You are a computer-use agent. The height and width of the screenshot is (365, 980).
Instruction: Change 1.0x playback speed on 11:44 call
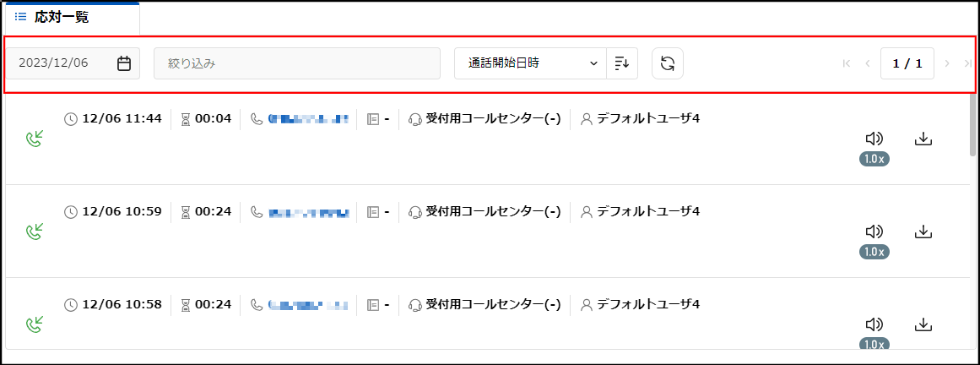pos(874,159)
